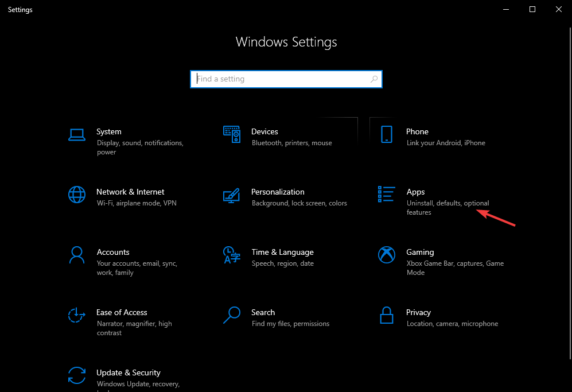Click the Network & Internet globe icon
This screenshot has width=572, height=392.
point(77,195)
